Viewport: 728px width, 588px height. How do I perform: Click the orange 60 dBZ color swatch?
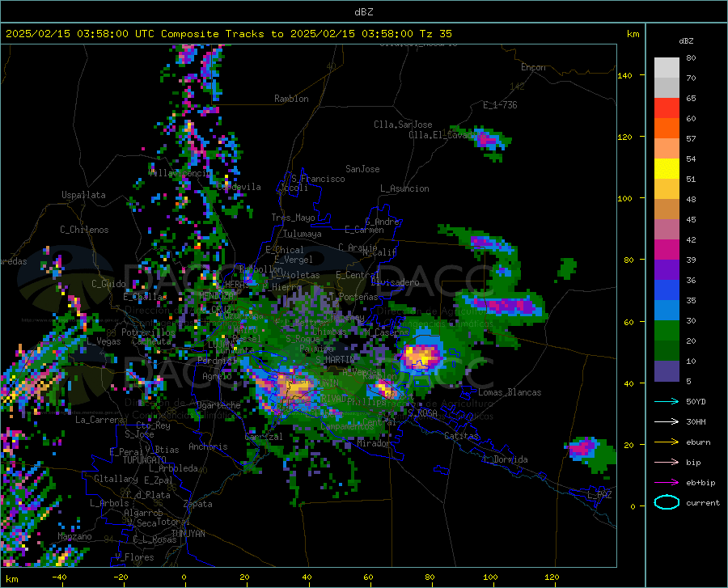pos(667,128)
